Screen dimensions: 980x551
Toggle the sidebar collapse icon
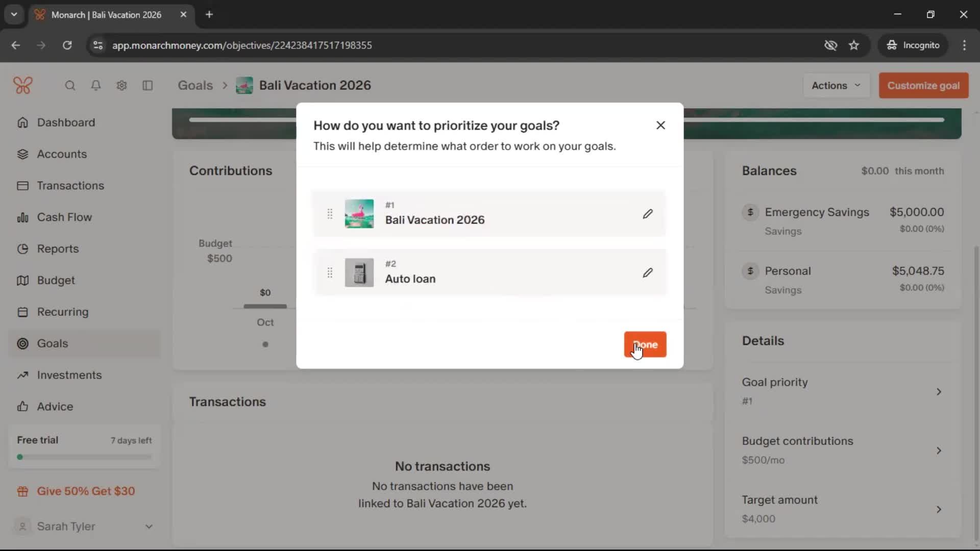pos(148,86)
